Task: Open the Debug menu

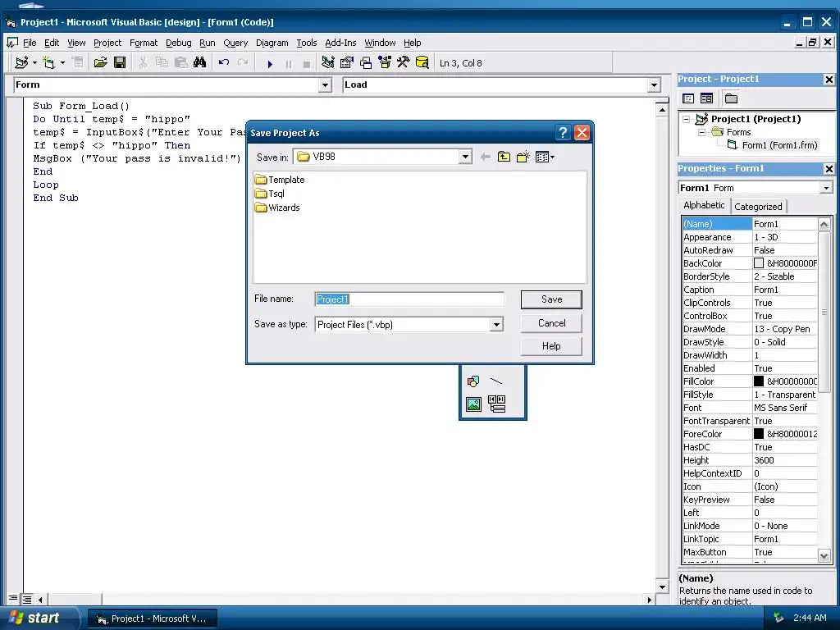Action: (x=178, y=43)
